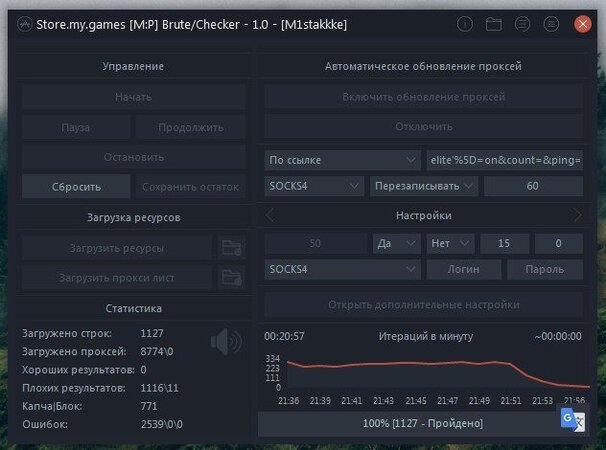Click Ошибок value 2539\0\0
The width and height of the screenshot is (606, 450).
(162, 424)
